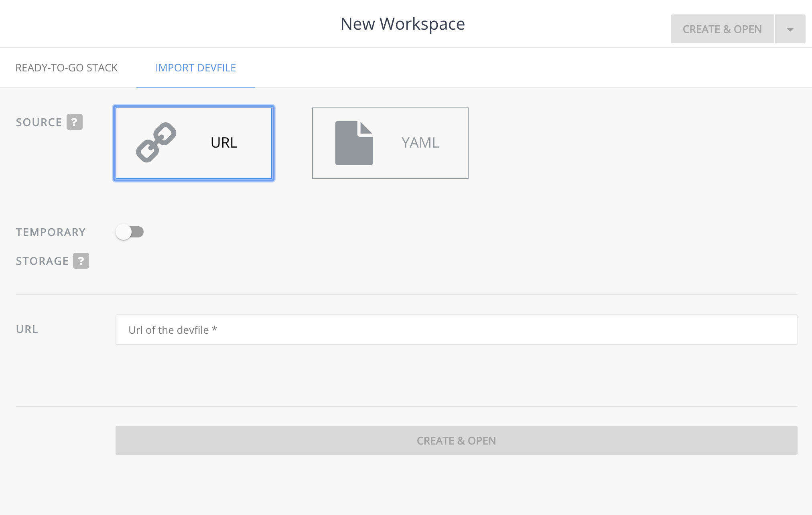Image resolution: width=812 pixels, height=515 pixels.
Task: Click the chain link icon in the URL card
Action: pos(156,142)
